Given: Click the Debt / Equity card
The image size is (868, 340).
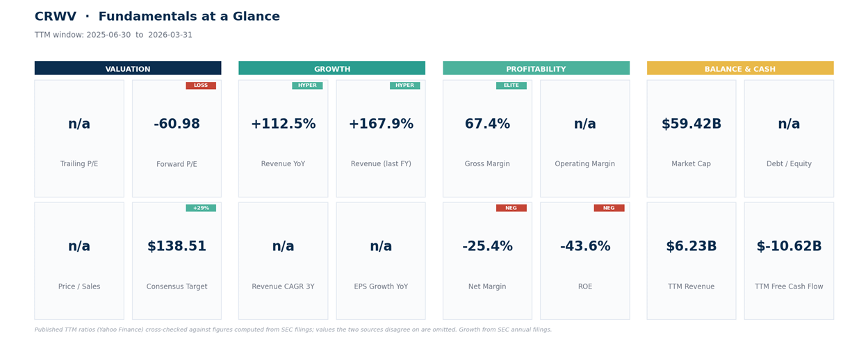Looking at the screenshot, I should pos(789,138).
